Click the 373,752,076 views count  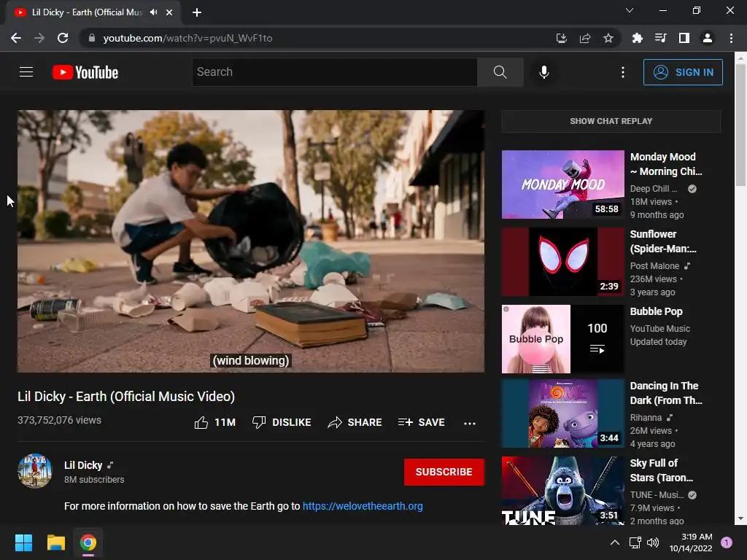pos(60,420)
